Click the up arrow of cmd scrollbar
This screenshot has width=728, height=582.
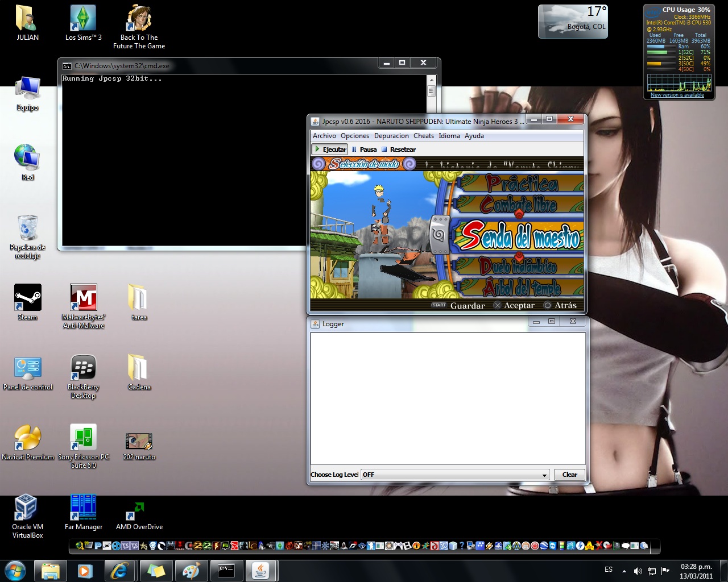tap(431, 80)
